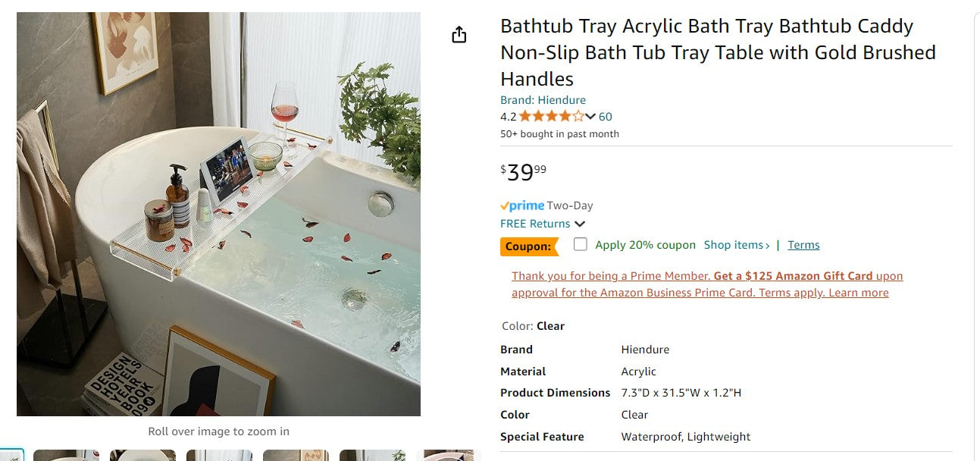Click the Prime logo badge
980x461 pixels.
click(x=521, y=205)
